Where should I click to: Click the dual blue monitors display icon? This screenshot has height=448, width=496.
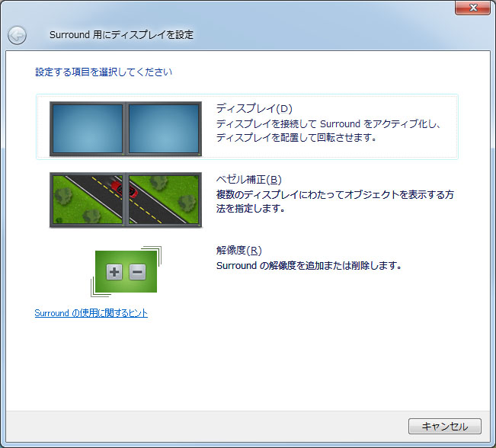tap(126, 129)
